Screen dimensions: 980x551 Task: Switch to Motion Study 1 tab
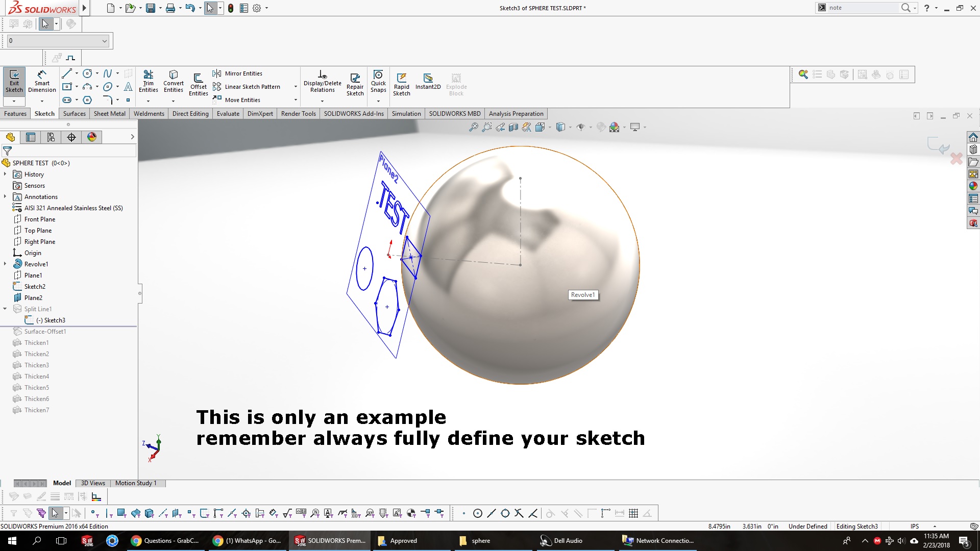coord(136,483)
